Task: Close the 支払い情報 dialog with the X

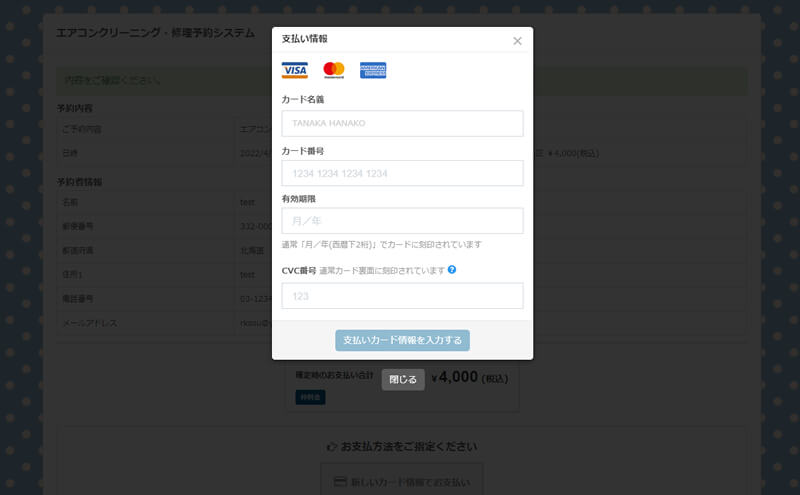Action: pyautogui.click(x=517, y=41)
